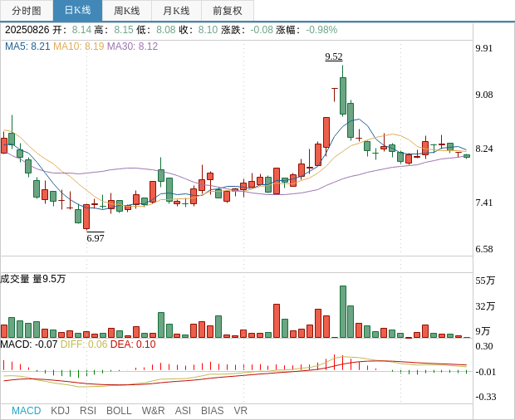Click the 9万 volume axis label
This screenshot has height=420, width=515.
tap(483, 331)
